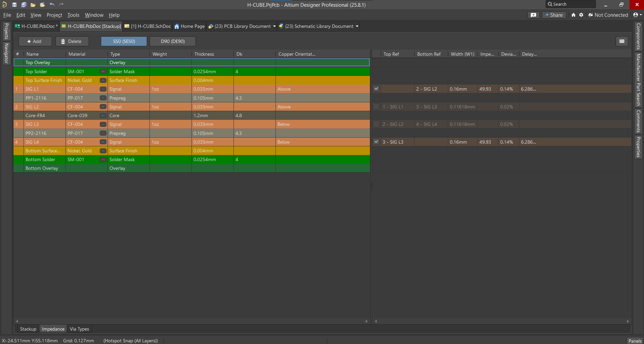The image size is (644, 344).
Task: Open material picker for SIG L3
Action: click(x=103, y=124)
